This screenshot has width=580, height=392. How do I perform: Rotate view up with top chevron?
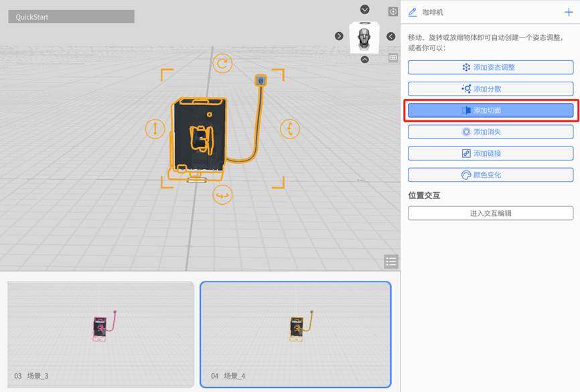[x=365, y=9]
